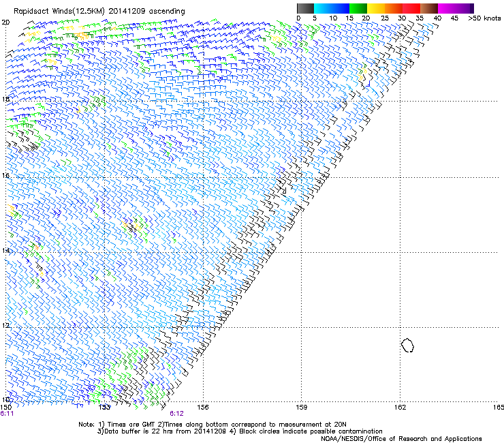Click the legend tick label '45'

tap(454, 18)
